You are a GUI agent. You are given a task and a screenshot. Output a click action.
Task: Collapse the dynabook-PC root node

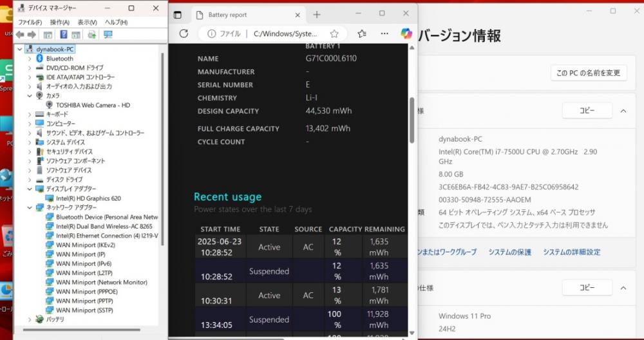[20, 50]
